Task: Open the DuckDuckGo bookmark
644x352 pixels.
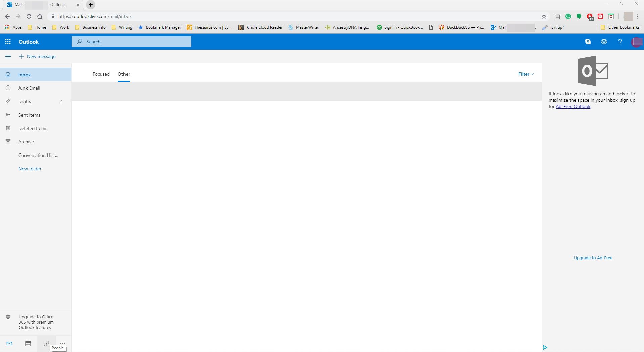Action: tap(461, 27)
